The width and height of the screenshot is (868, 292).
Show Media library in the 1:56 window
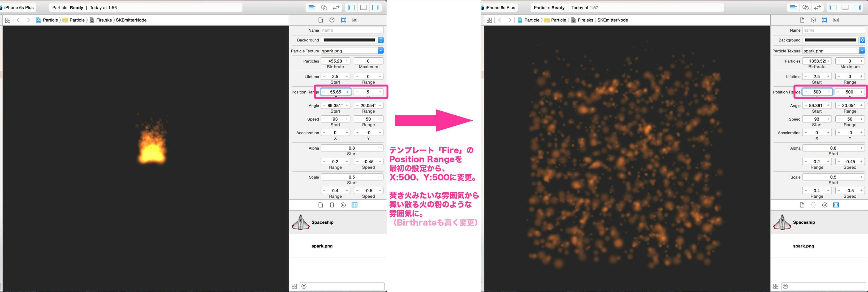[x=355, y=205]
